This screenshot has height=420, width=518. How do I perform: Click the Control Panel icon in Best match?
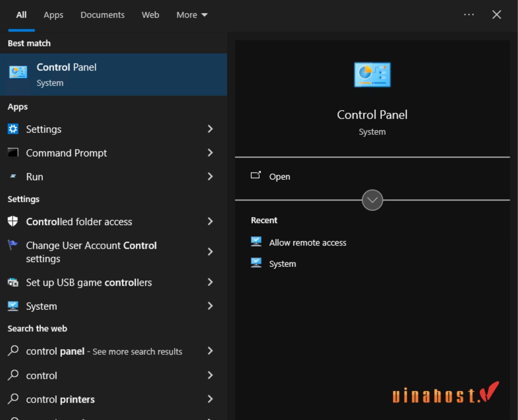click(18, 72)
